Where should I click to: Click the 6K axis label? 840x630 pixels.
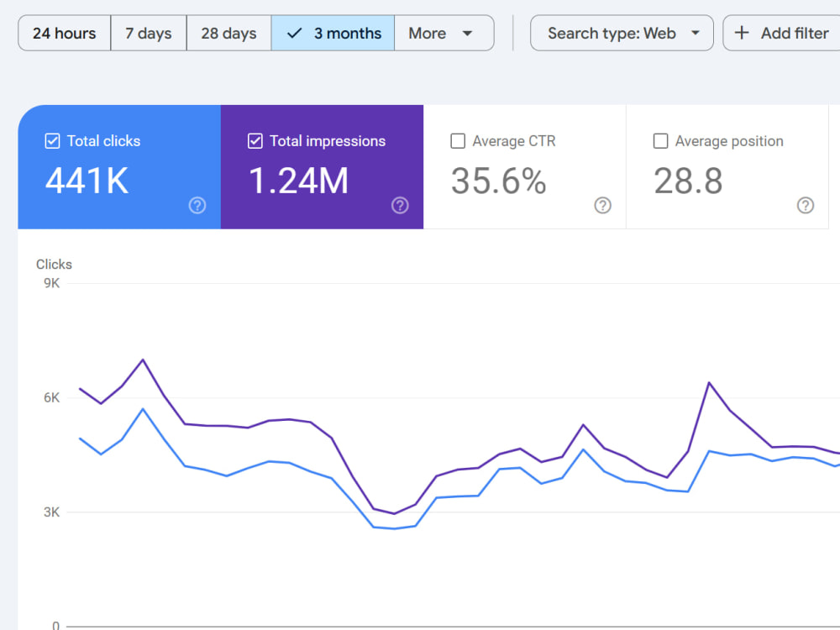point(52,397)
